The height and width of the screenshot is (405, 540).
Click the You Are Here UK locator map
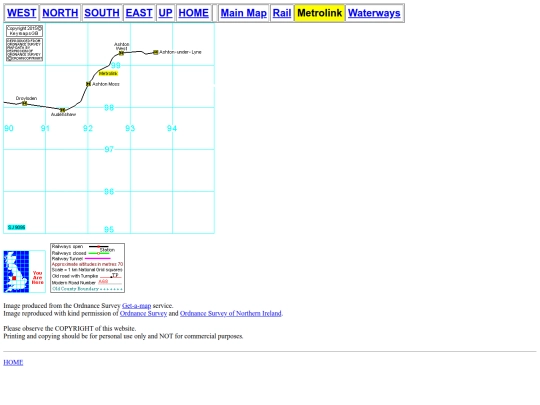coord(24,272)
